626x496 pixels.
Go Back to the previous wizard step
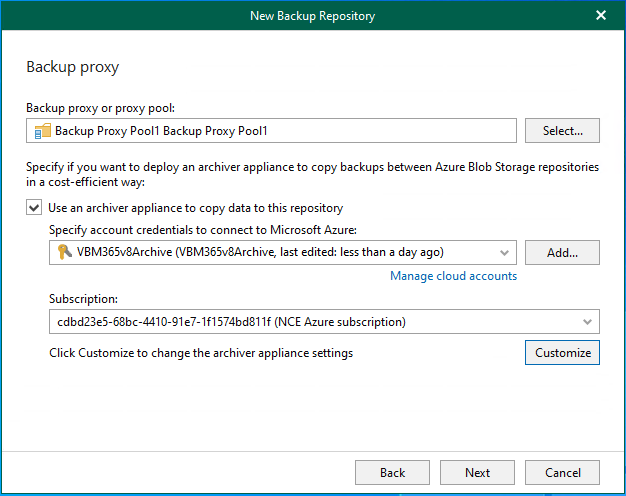(392, 473)
